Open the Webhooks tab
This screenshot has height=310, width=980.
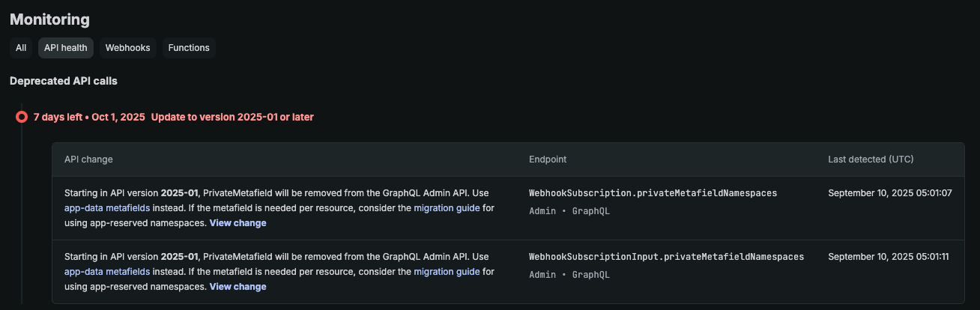coord(127,48)
